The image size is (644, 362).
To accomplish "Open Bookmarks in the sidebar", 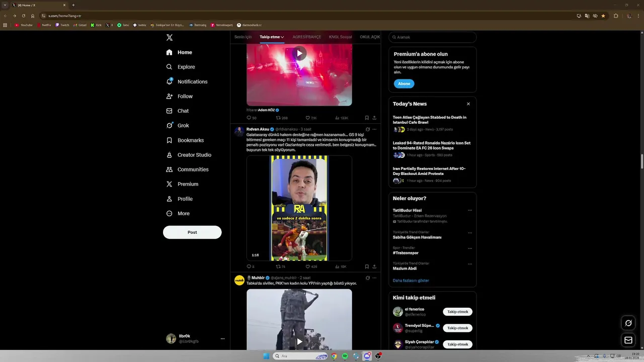I will 185,140.
